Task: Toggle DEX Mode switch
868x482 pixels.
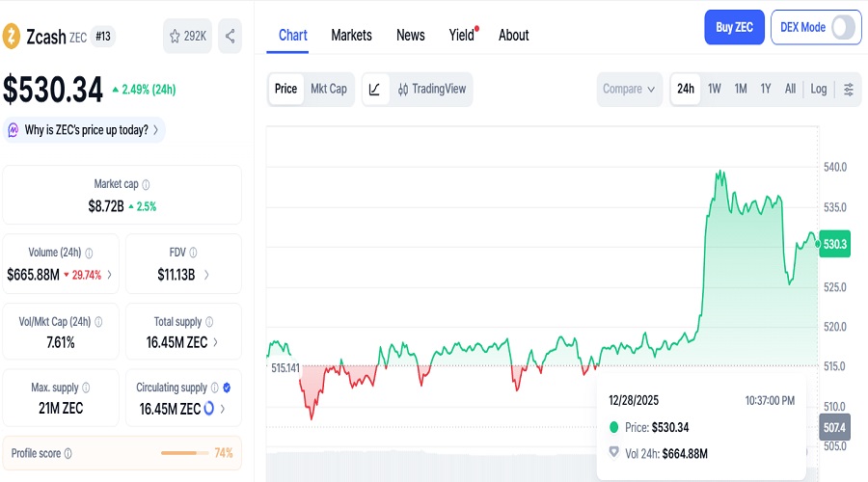Action: (843, 27)
